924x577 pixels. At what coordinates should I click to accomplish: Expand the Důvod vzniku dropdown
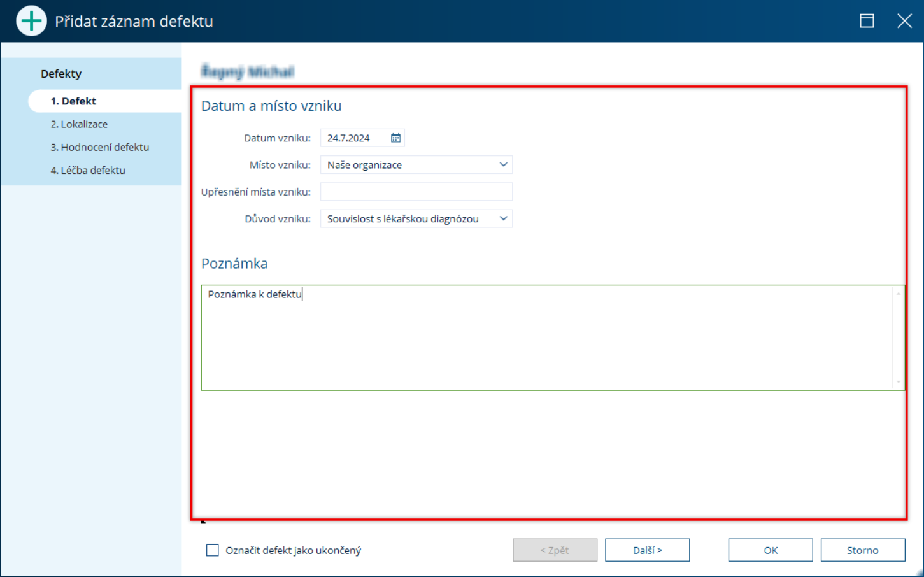[503, 219]
